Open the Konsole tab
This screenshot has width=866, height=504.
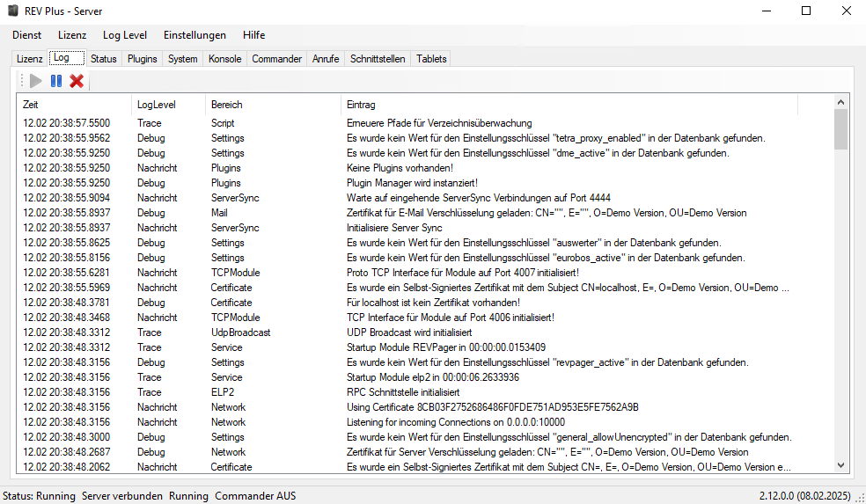pyautogui.click(x=224, y=59)
